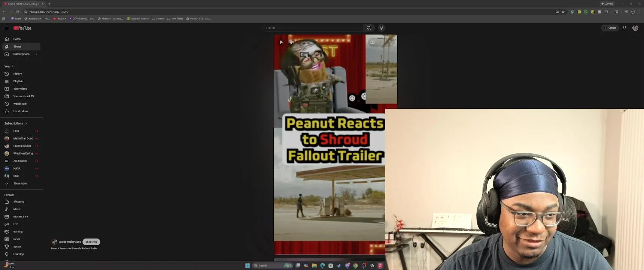Open Watch later list
The width and height of the screenshot is (644, 270).
tap(21, 104)
